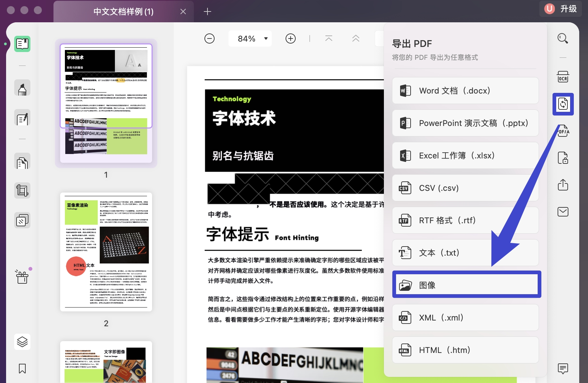Open the zoom level dropdown

click(250, 38)
